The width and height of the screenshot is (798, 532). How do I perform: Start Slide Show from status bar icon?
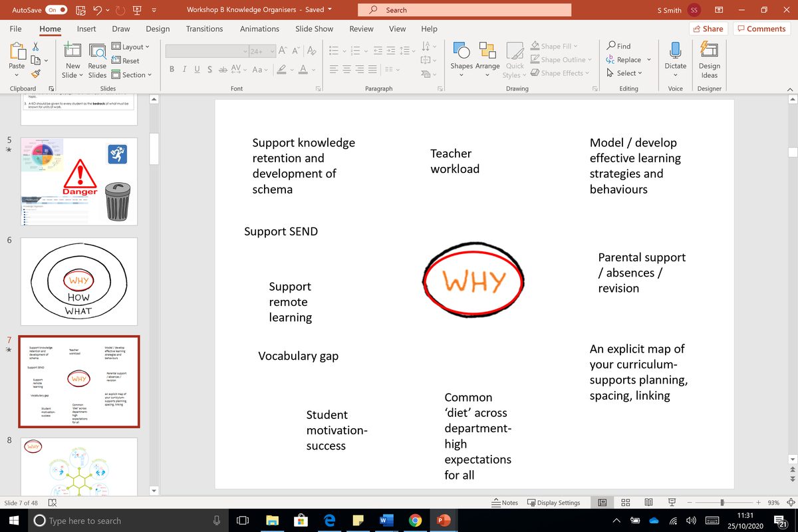(672, 503)
